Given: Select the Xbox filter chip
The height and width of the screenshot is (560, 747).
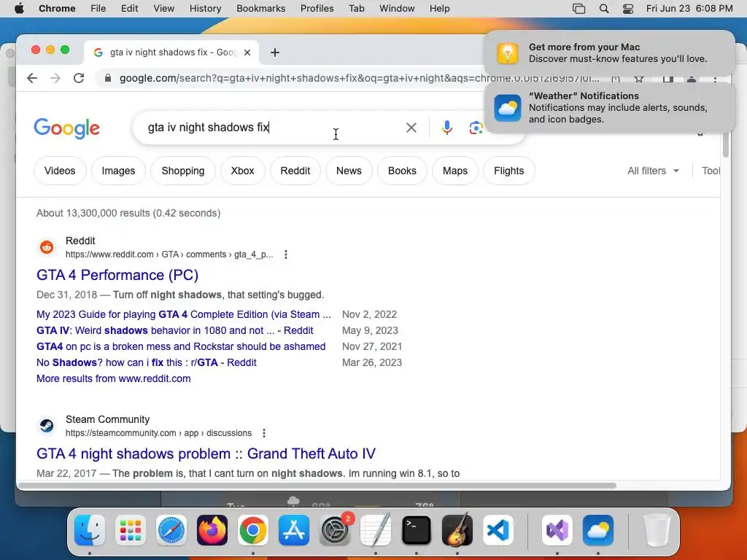Looking at the screenshot, I should 242,171.
